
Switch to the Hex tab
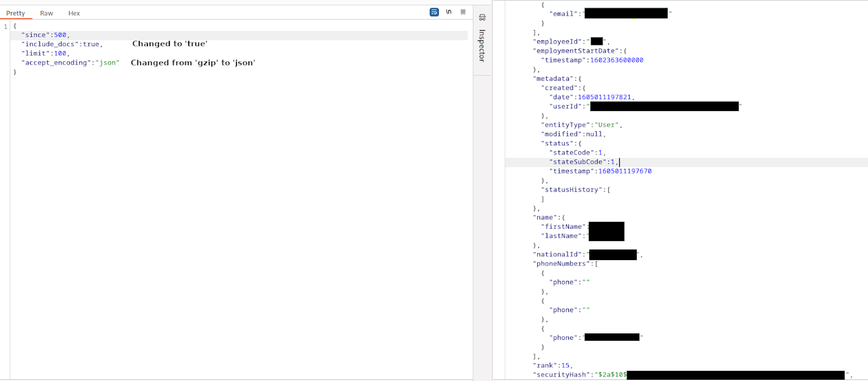coord(74,13)
